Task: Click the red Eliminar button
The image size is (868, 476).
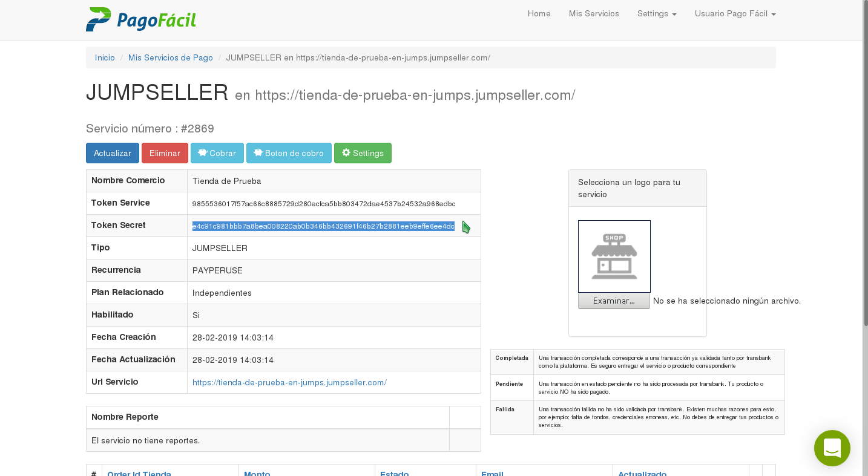Action: (x=165, y=153)
